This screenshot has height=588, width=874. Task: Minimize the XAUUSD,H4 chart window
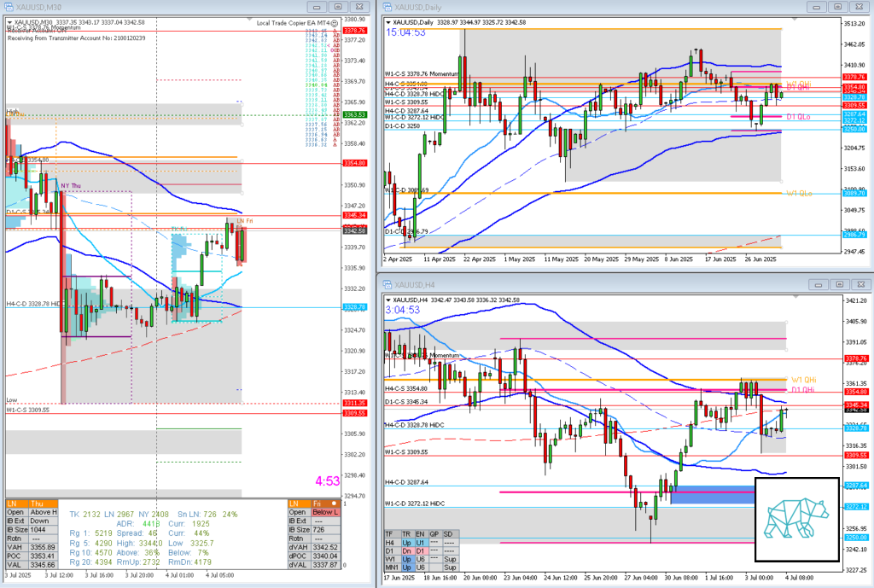tap(819, 285)
